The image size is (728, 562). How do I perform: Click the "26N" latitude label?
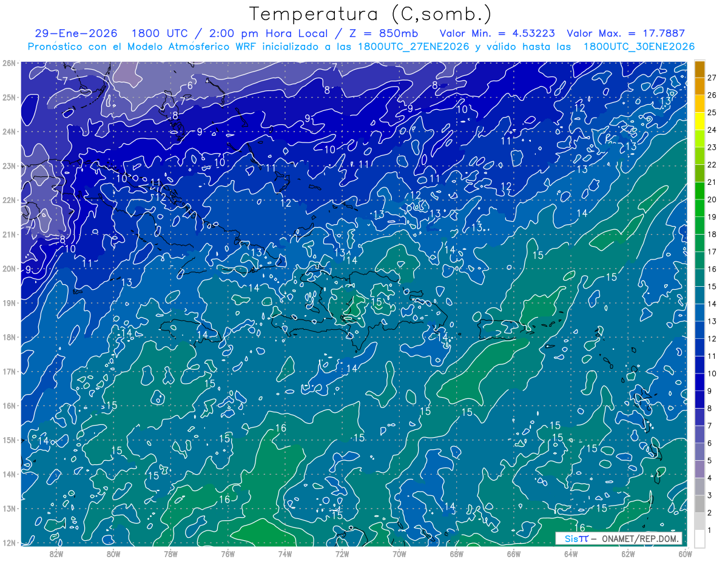pyautogui.click(x=9, y=63)
